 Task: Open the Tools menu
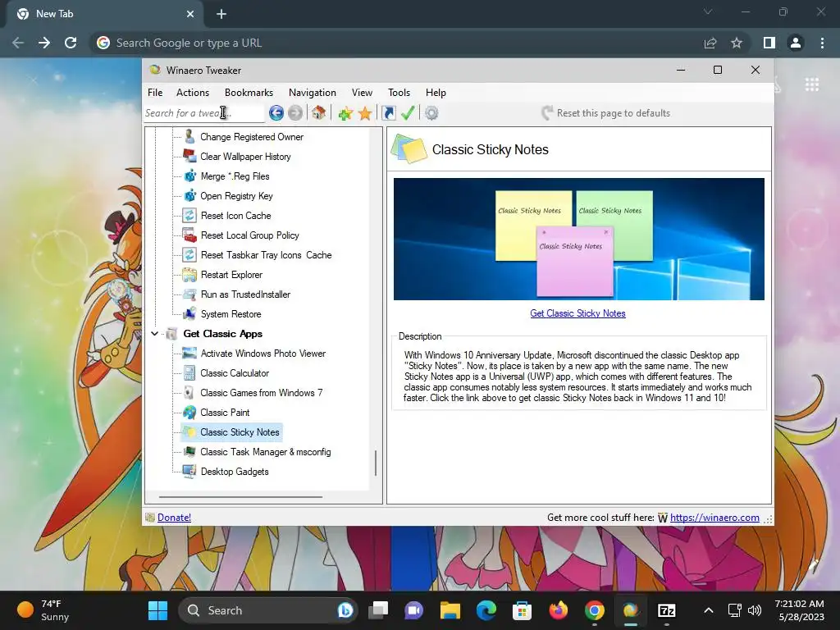399,92
